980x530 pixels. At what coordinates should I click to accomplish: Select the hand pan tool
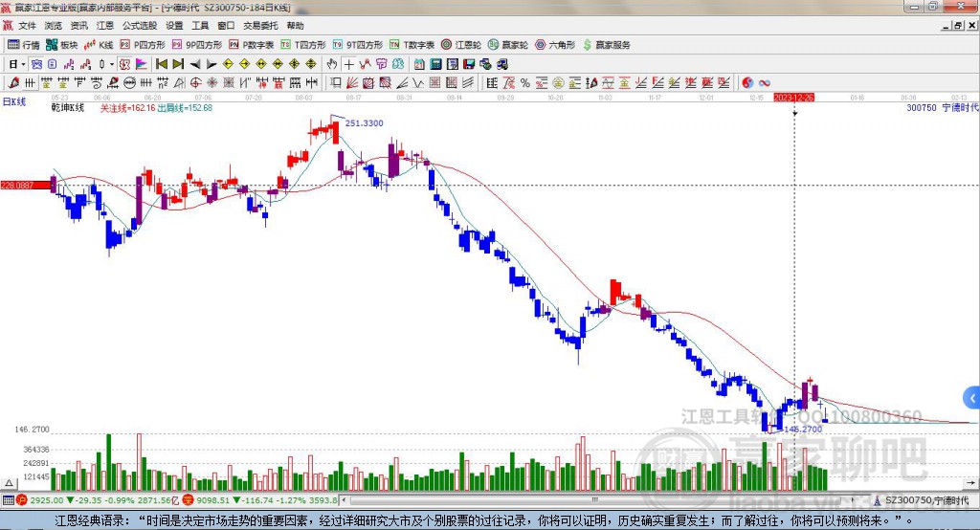pos(332,64)
